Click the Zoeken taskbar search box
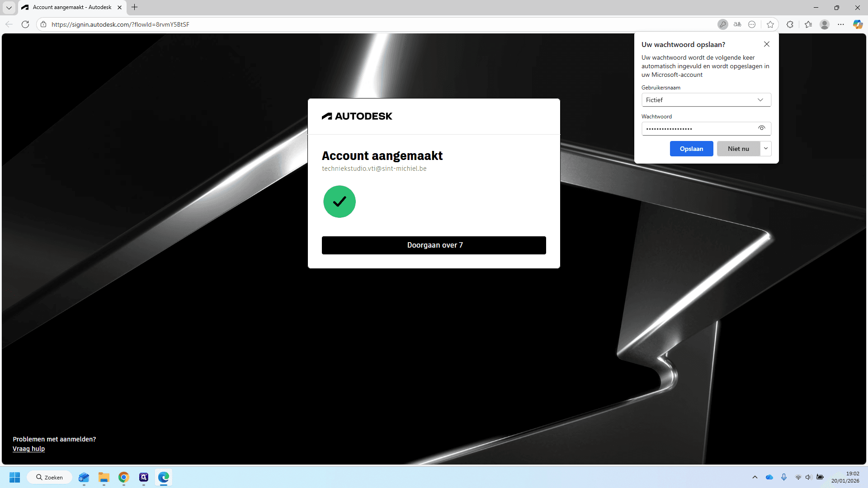Image resolution: width=868 pixels, height=488 pixels. 50,477
